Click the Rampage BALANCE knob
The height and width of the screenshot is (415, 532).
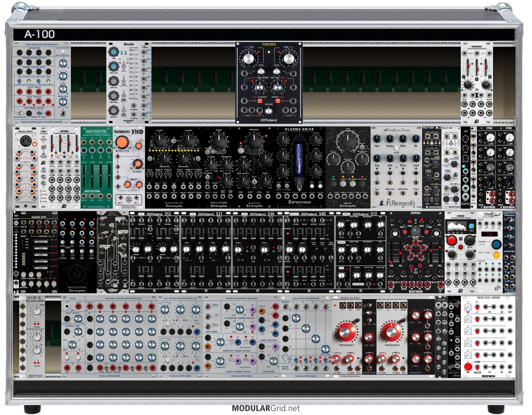[416, 231]
